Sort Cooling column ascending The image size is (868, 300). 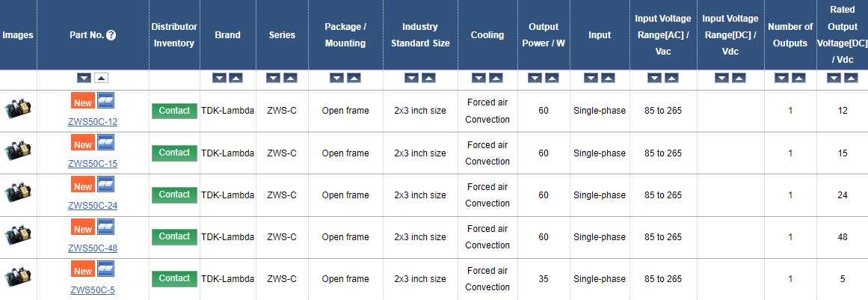[496, 78]
